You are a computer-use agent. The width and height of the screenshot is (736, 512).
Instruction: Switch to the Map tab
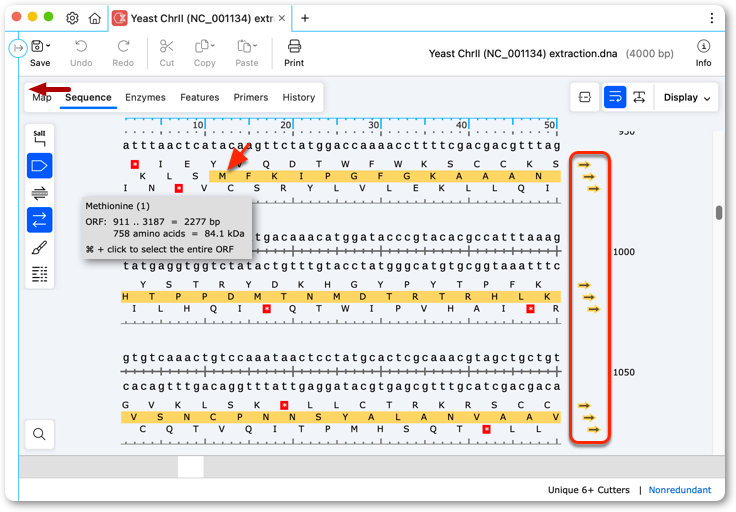tap(42, 97)
